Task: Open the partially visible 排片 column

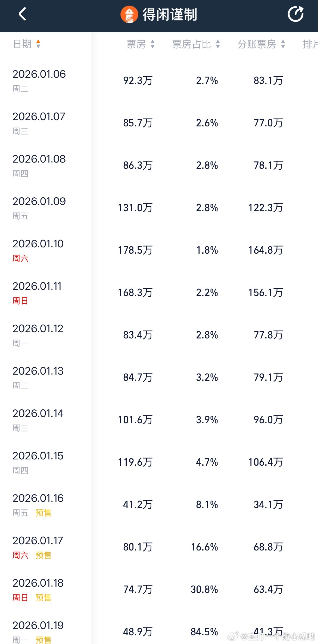Action: coord(310,44)
